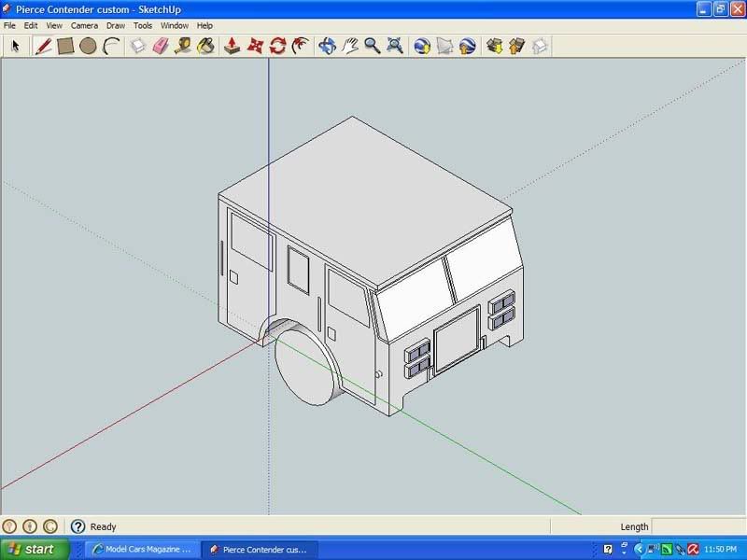This screenshot has width=747, height=560.
Task: Click the help question mark in status bar
Action: tap(78, 527)
